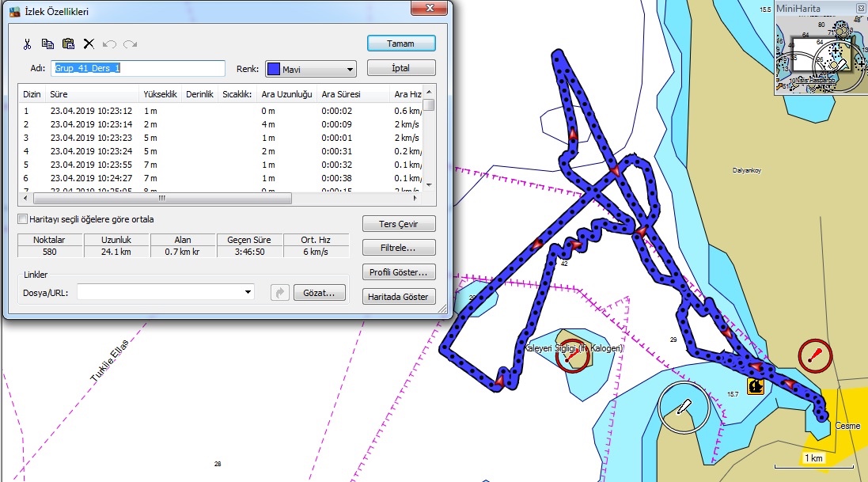Click the Delete X icon

[x=89, y=44]
